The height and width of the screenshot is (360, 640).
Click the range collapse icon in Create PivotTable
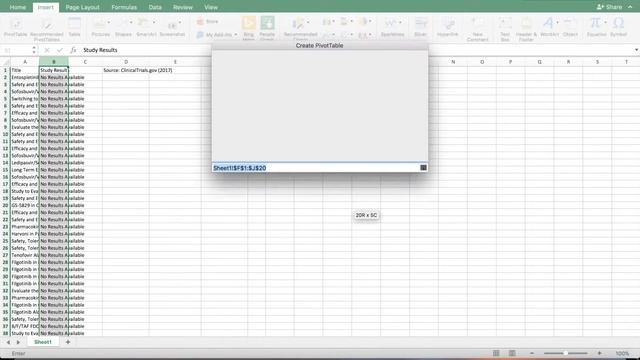[x=423, y=168]
